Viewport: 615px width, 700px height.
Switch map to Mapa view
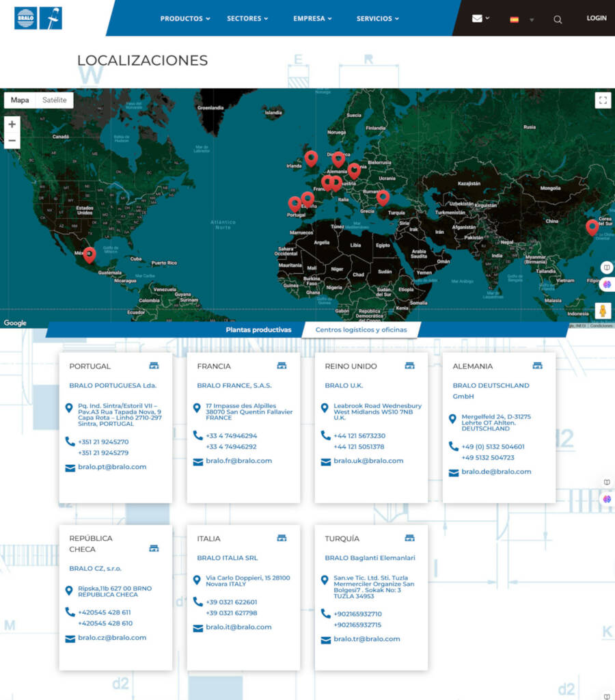(20, 100)
